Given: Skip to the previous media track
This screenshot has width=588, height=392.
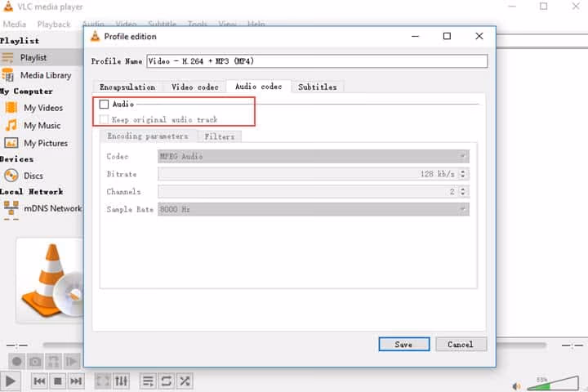Looking at the screenshot, I should point(39,381).
